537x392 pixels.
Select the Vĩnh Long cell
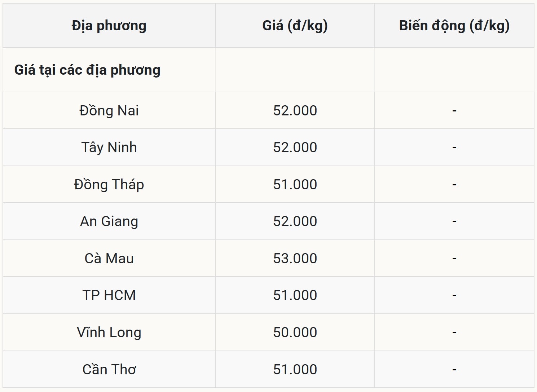click(109, 332)
